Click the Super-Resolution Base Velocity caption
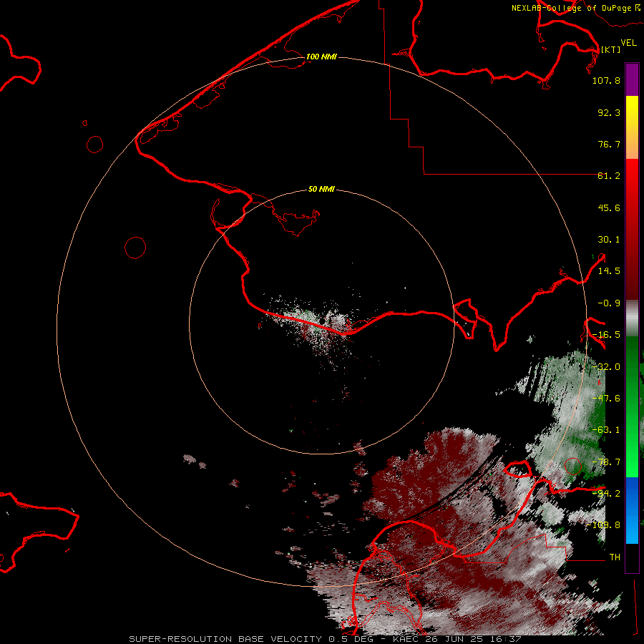The width and height of the screenshot is (644, 644). pyautogui.click(x=325, y=639)
